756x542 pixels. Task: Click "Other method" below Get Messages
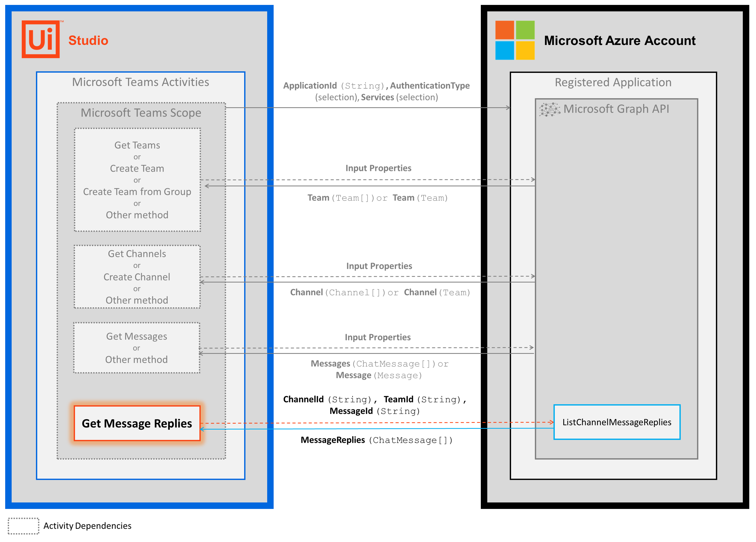(136, 359)
